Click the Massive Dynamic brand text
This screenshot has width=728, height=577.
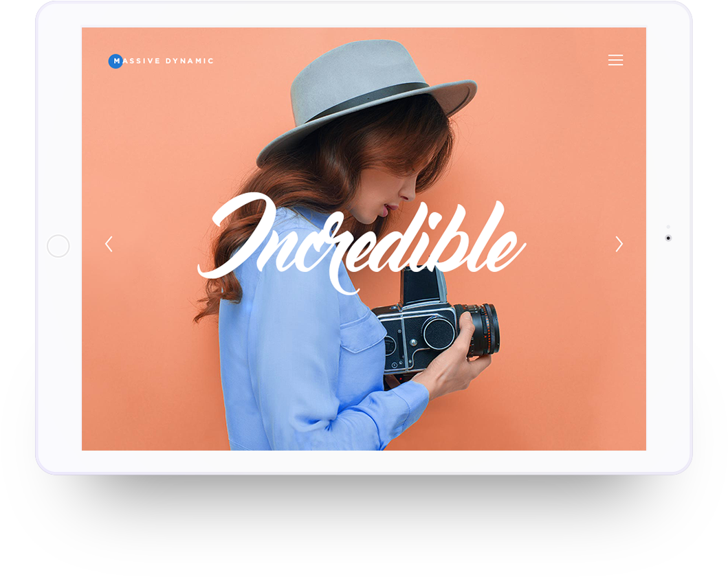164,60
